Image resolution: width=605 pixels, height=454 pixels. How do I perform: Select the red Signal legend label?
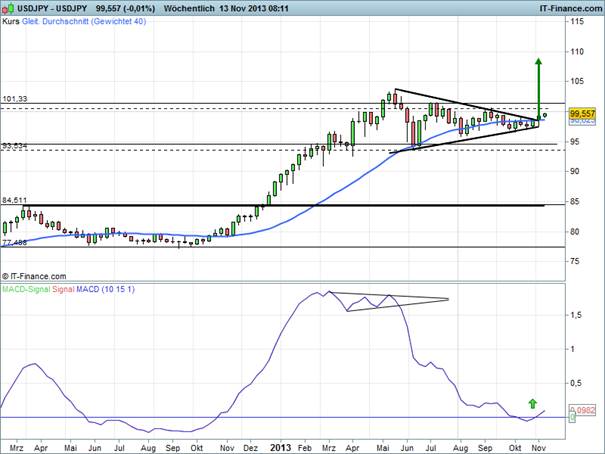click(64, 289)
